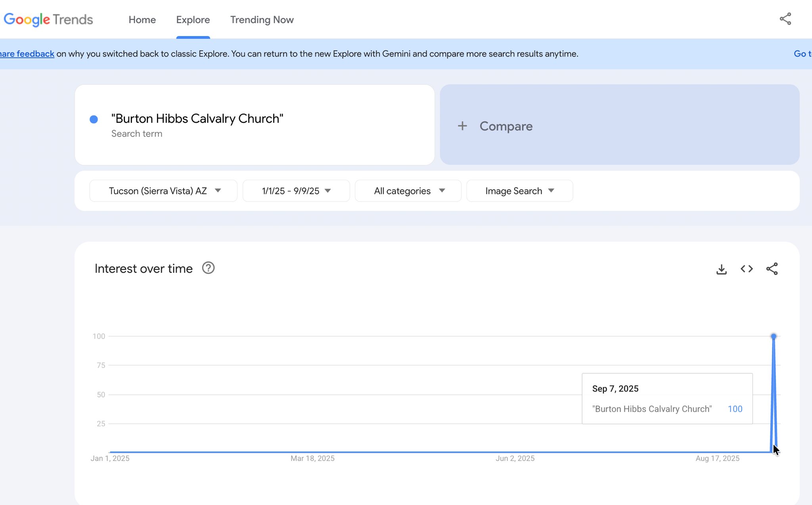The width and height of the screenshot is (812, 505).
Task: Switch to the Trending Now tab
Action: coord(262,20)
